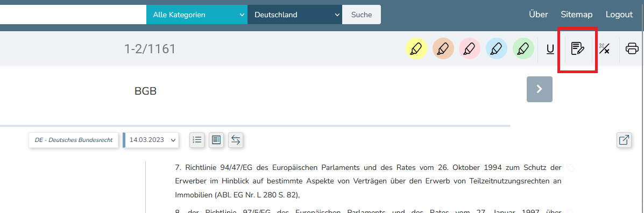644x213 pixels.
Task: Click the Suche button
Action: [x=362, y=15]
